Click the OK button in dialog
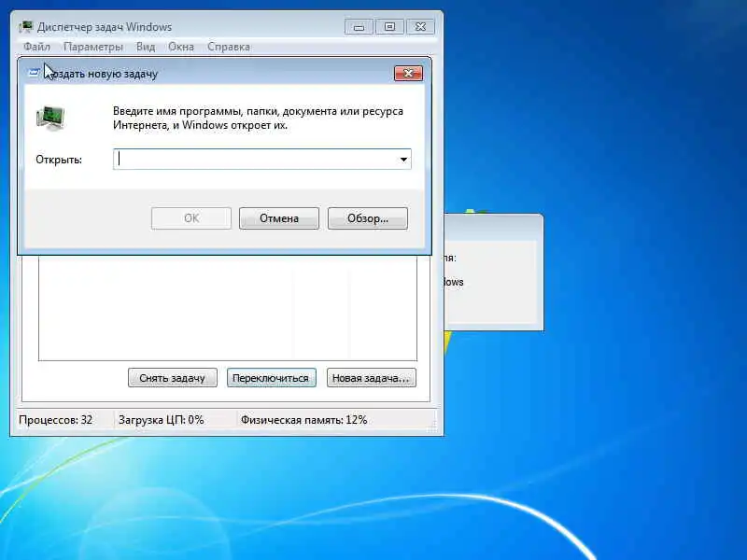 click(x=191, y=218)
